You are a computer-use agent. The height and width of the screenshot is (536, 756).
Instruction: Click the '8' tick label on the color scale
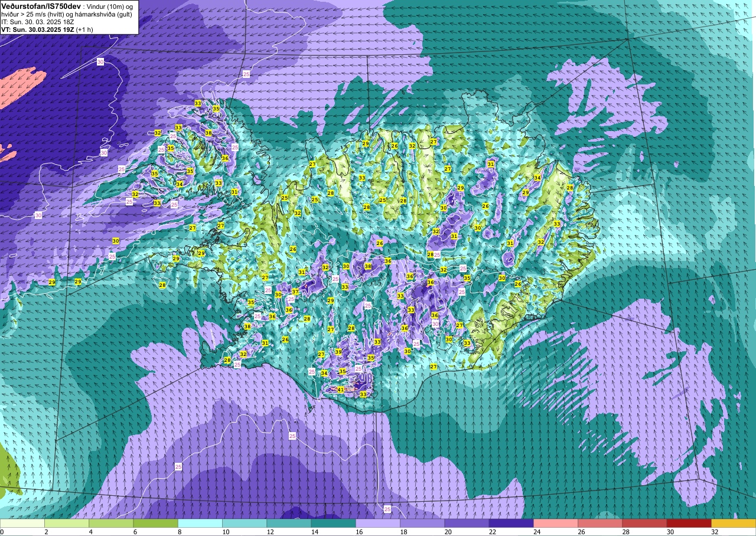coord(179,532)
